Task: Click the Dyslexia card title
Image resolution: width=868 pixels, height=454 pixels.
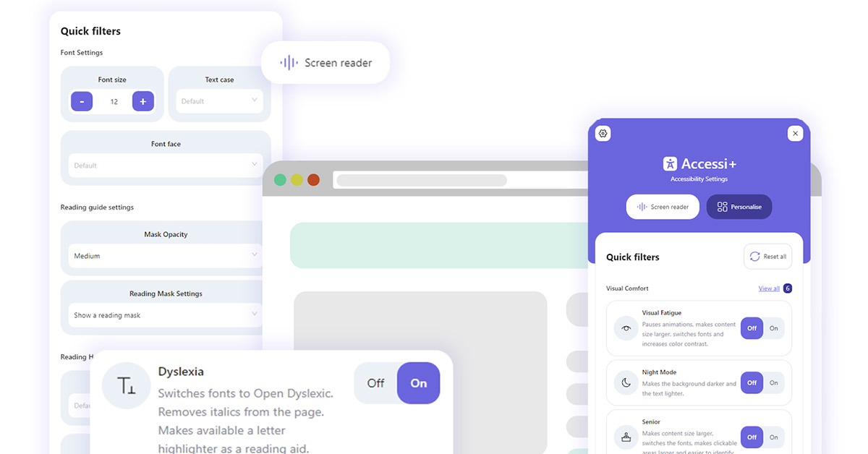Action: click(181, 372)
